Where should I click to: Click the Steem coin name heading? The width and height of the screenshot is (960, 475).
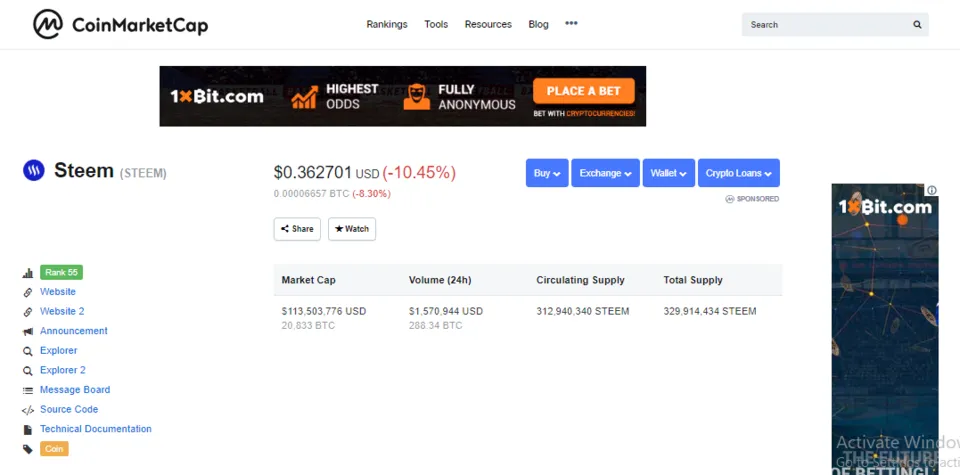tap(84, 170)
